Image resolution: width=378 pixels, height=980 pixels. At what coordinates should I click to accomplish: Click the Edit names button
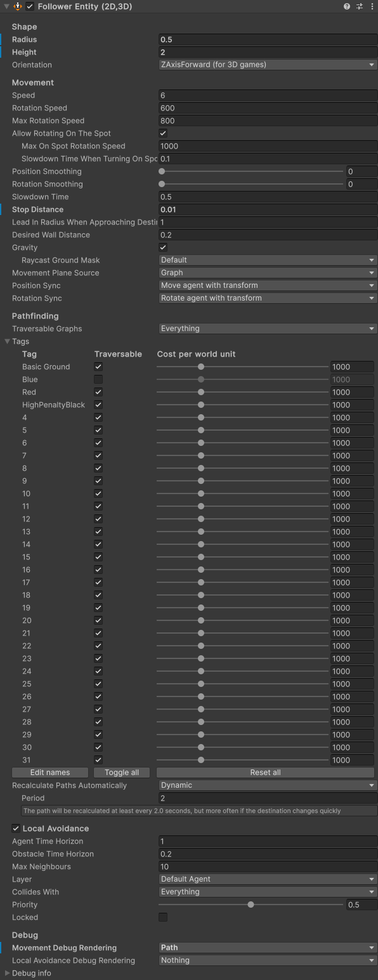(x=50, y=773)
